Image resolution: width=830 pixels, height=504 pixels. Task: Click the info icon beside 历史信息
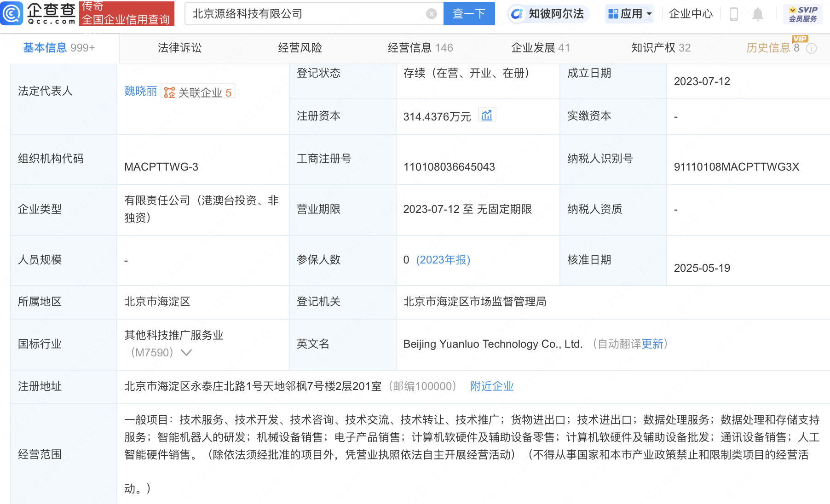812,48
